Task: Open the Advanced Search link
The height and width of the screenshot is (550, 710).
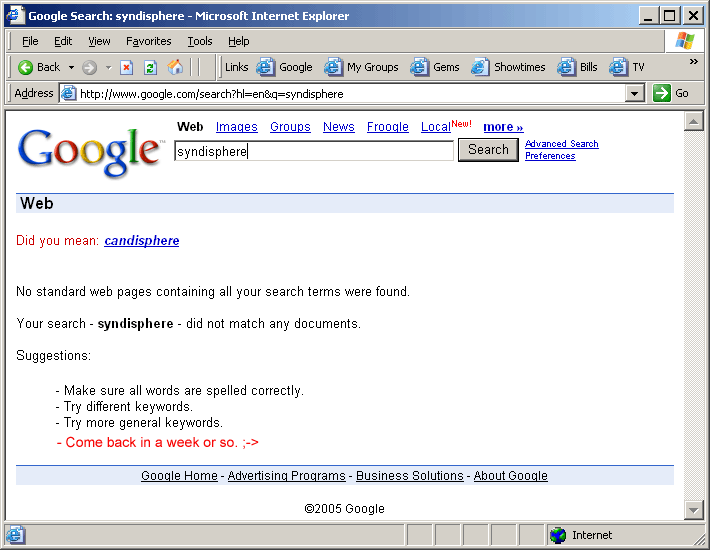Action: point(561,144)
